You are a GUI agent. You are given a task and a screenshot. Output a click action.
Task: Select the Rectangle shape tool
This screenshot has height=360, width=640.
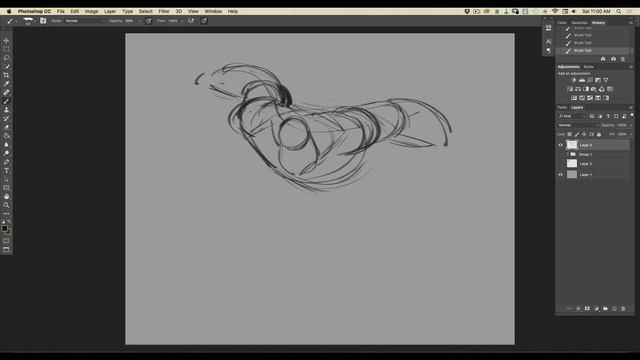[6, 188]
